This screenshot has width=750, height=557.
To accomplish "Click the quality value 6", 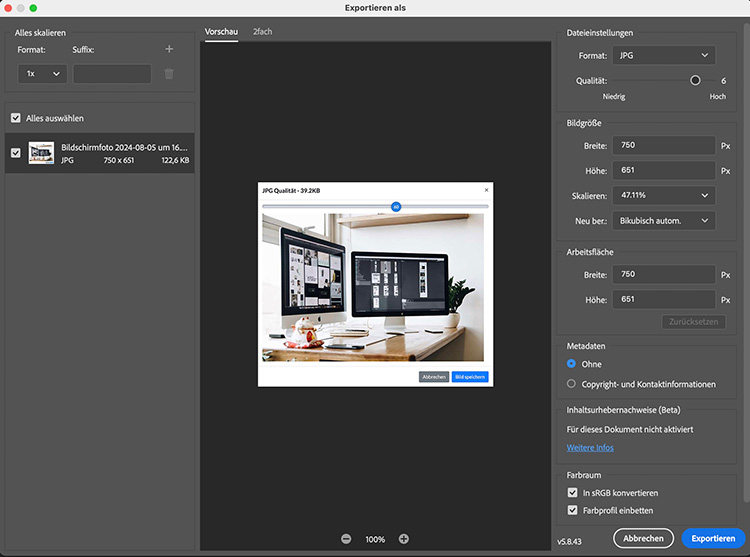I will point(724,81).
